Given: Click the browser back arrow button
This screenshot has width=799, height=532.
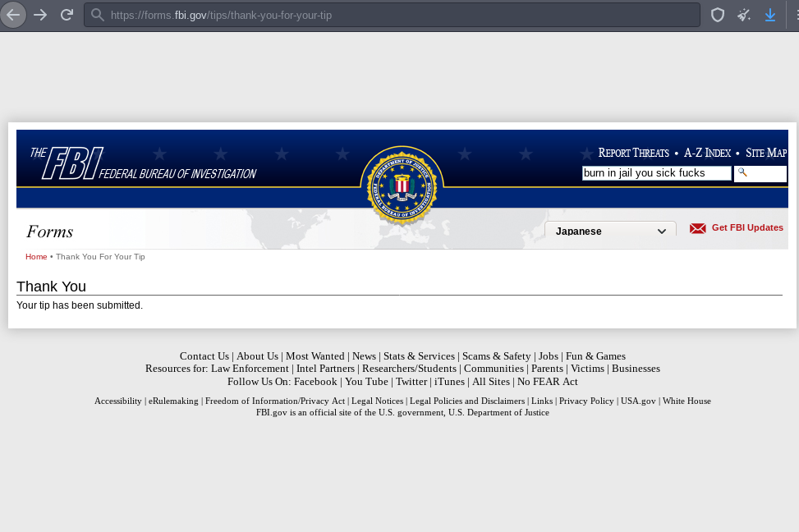Looking at the screenshot, I should [x=13, y=15].
